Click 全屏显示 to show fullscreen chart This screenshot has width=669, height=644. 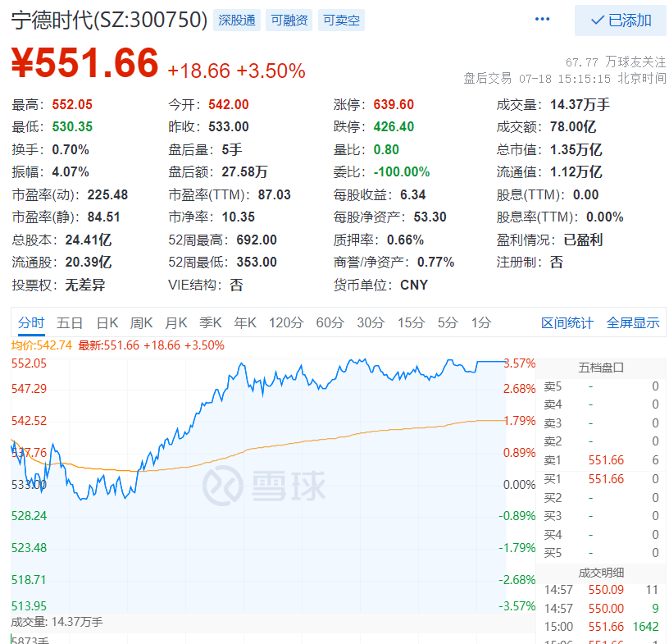coord(633,323)
